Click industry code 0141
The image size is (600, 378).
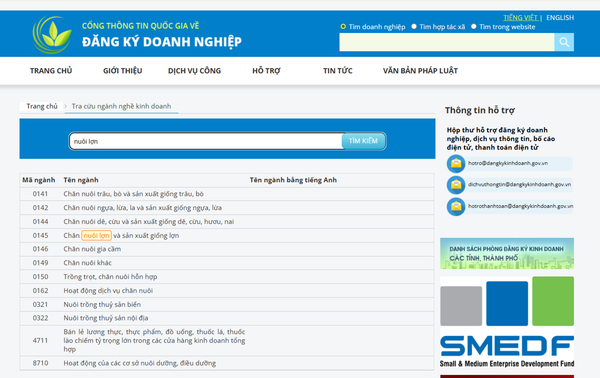coord(40,194)
